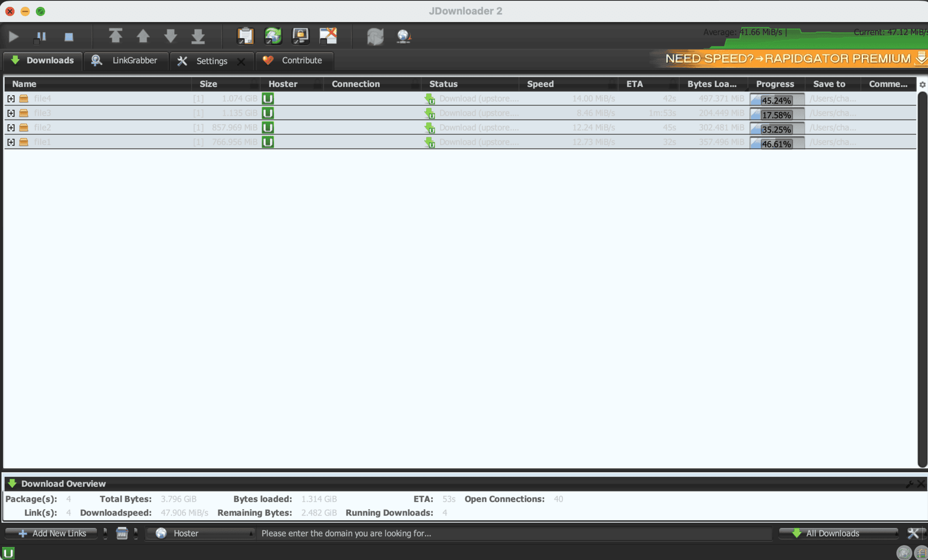This screenshot has height=560, width=928.
Task: Toggle clipboard observer in the toolbar
Action: point(246,36)
